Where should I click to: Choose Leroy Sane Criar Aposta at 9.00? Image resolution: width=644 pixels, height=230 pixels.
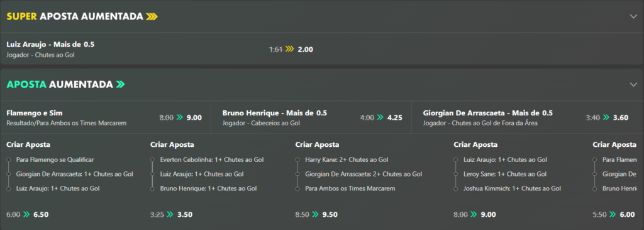tap(488, 214)
